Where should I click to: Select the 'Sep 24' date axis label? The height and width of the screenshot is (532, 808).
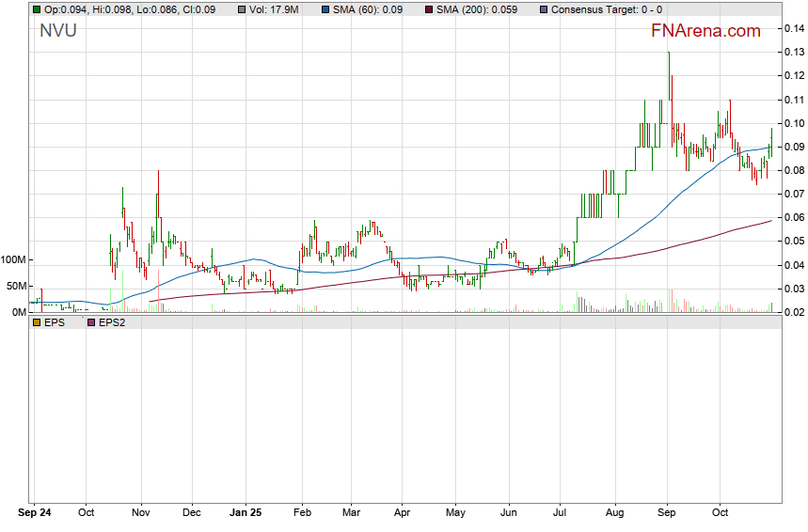(x=37, y=514)
